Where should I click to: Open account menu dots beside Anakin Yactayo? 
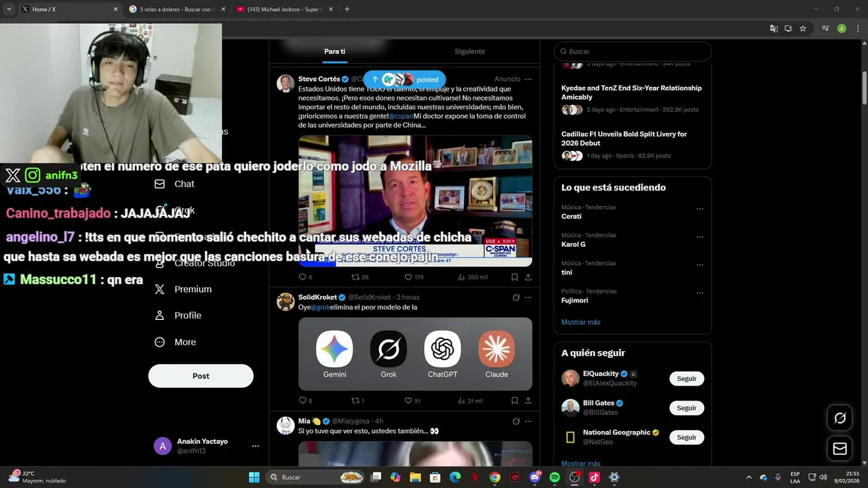[x=256, y=446]
